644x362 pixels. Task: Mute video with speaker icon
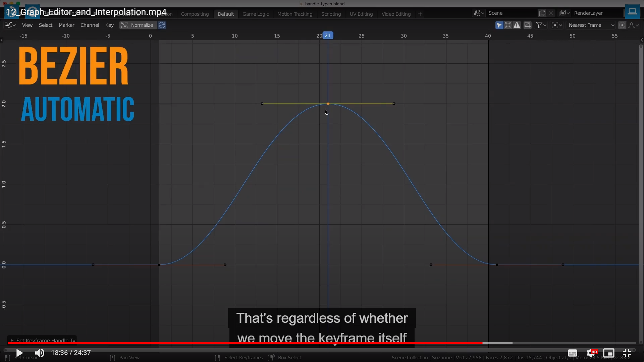tap(40, 353)
